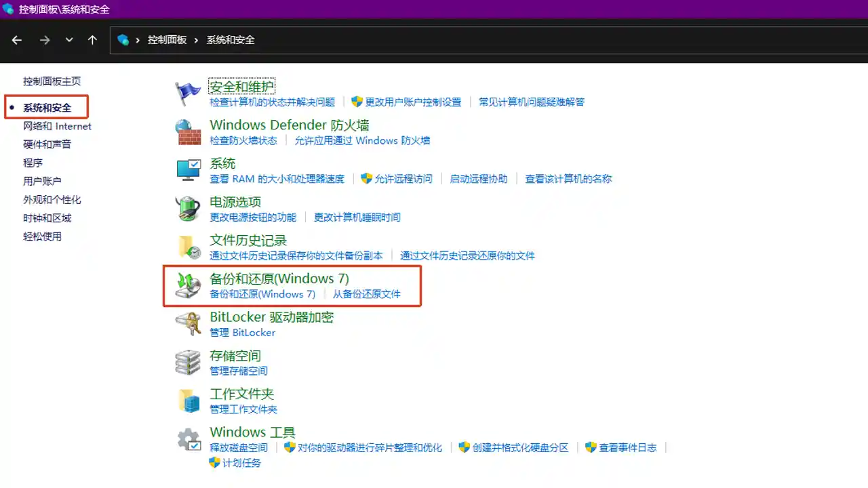
Task: Click 检查计算机的状态并解决问题 link
Action: click(x=273, y=102)
